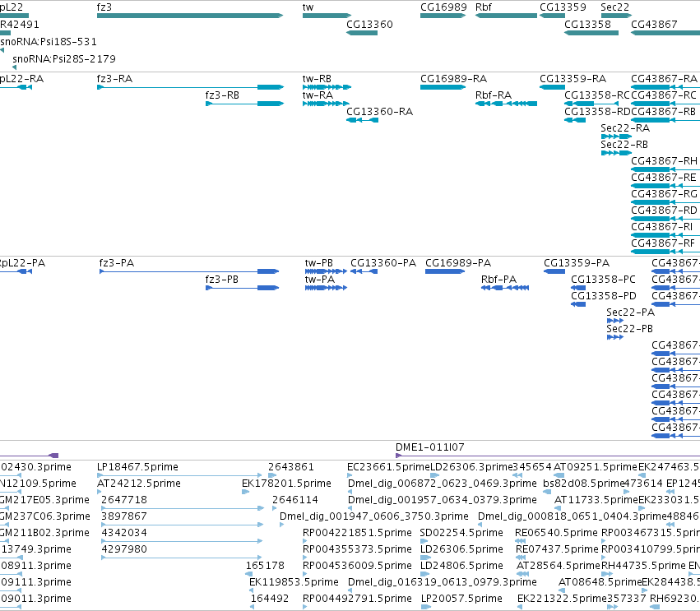Select the 165178 feature label
The width and height of the screenshot is (700, 611).
(x=265, y=566)
